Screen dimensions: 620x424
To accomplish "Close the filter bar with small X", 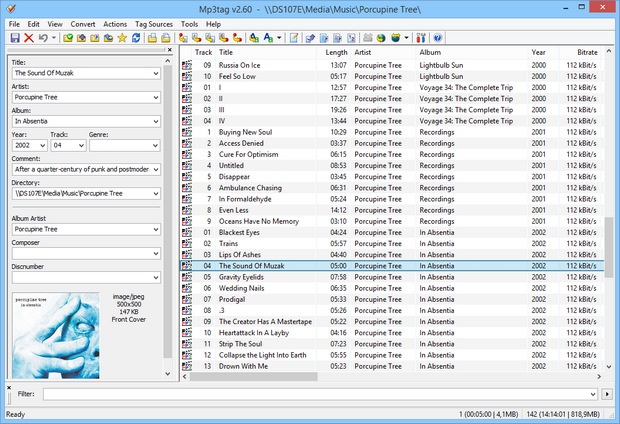I will pyautogui.click(x=9, y=388).
